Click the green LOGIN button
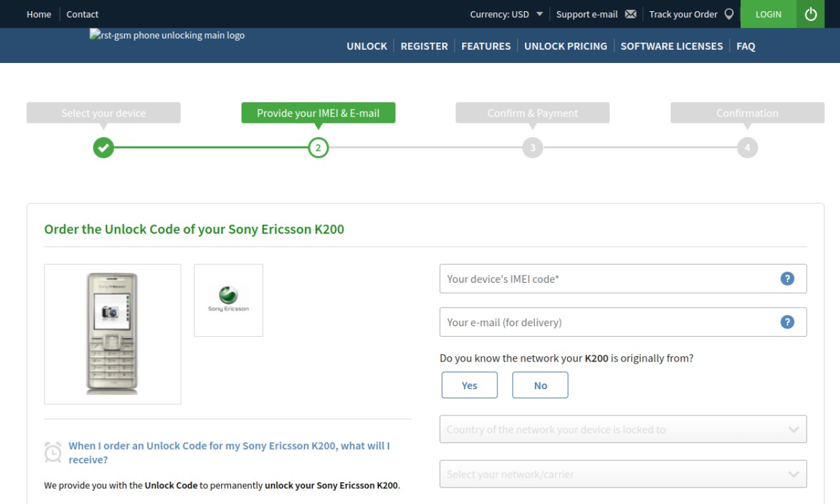This screenshot has height=504, width=840. pyautogui.click(x=768, y=14)
